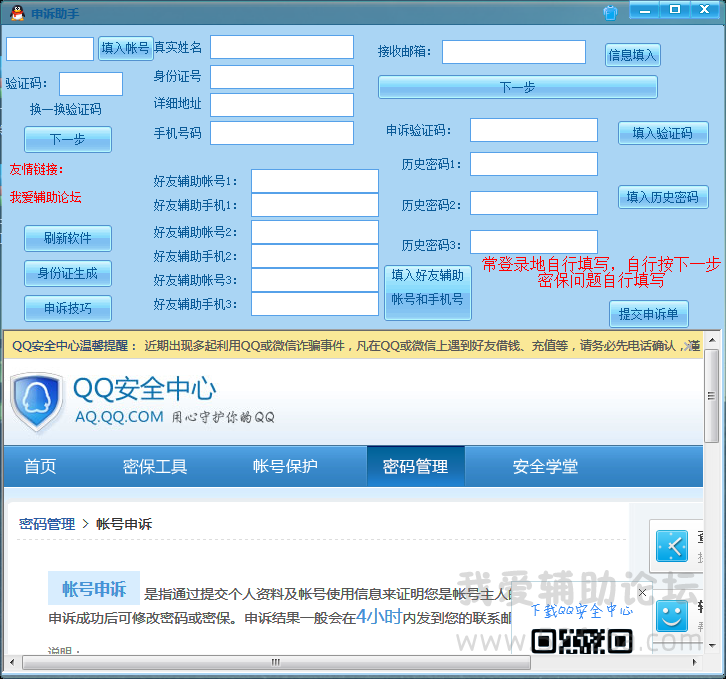
Task: Click the horizontal scrollbar thumb
Action: 276,662
